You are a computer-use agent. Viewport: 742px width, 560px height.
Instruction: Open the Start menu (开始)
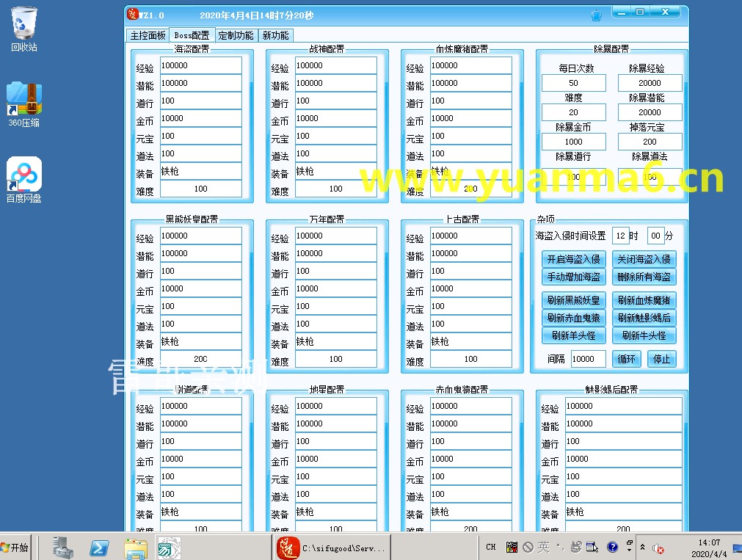pyautogui.click(x=16, y=548)
